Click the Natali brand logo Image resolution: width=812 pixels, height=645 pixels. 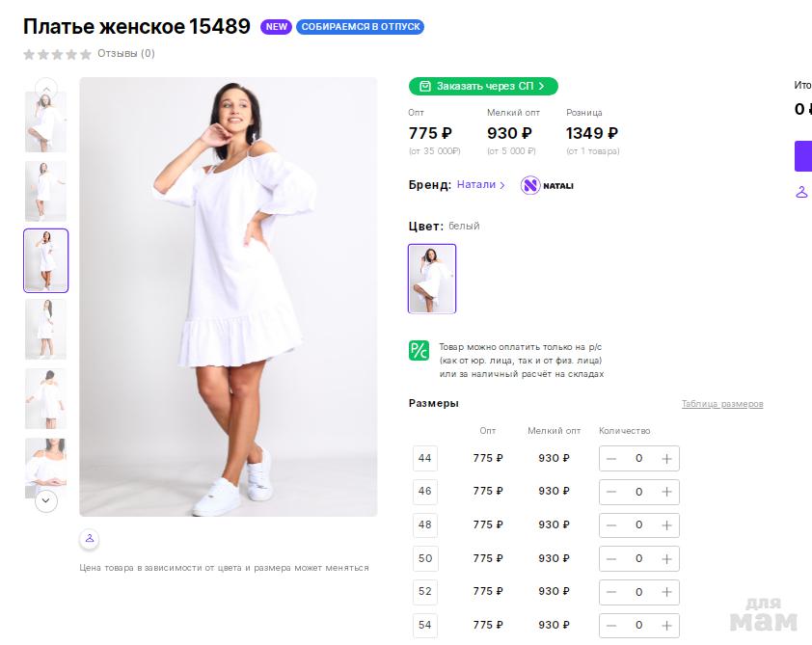(x=547, y=185)
